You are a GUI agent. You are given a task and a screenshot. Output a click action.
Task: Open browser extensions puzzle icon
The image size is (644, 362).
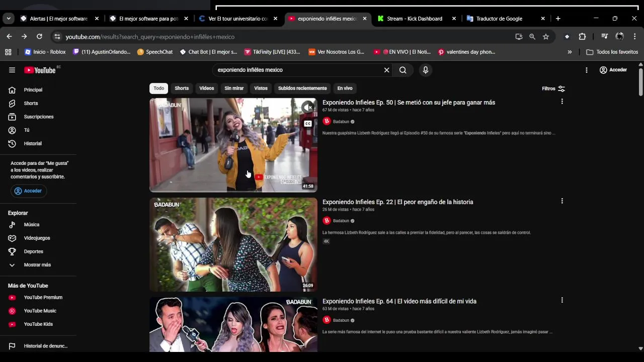coord(582,37)
